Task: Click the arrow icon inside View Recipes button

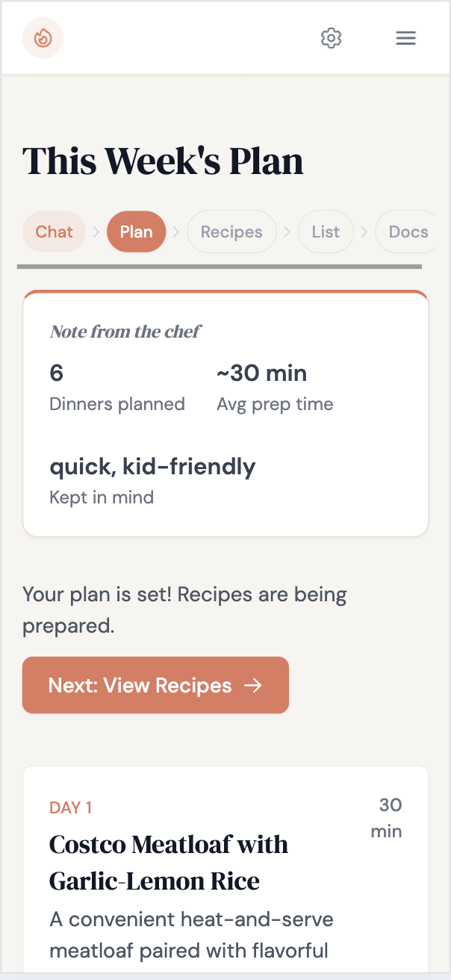Action: coord(254,685)
